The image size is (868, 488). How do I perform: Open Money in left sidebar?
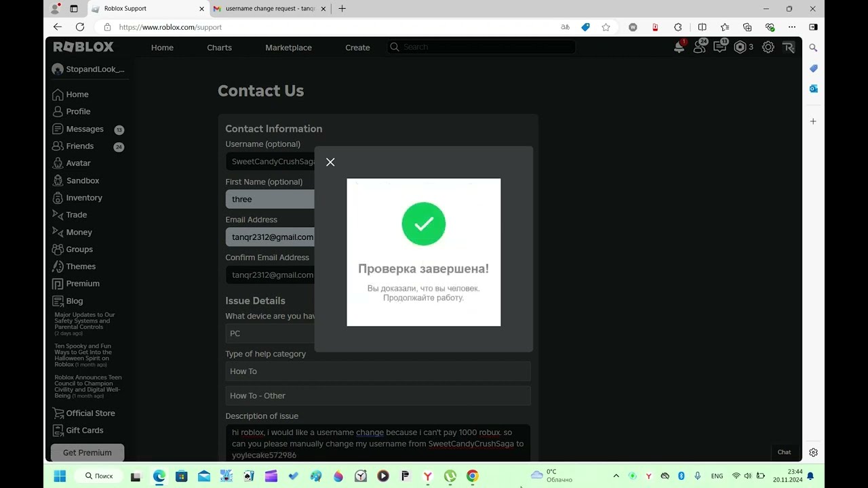[72, 232]
